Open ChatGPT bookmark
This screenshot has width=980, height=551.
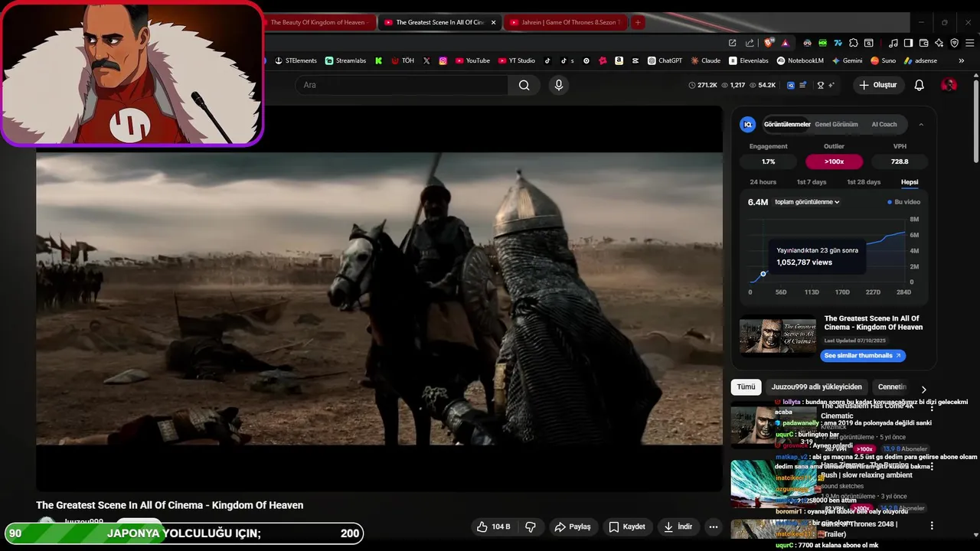click(665, 60)
